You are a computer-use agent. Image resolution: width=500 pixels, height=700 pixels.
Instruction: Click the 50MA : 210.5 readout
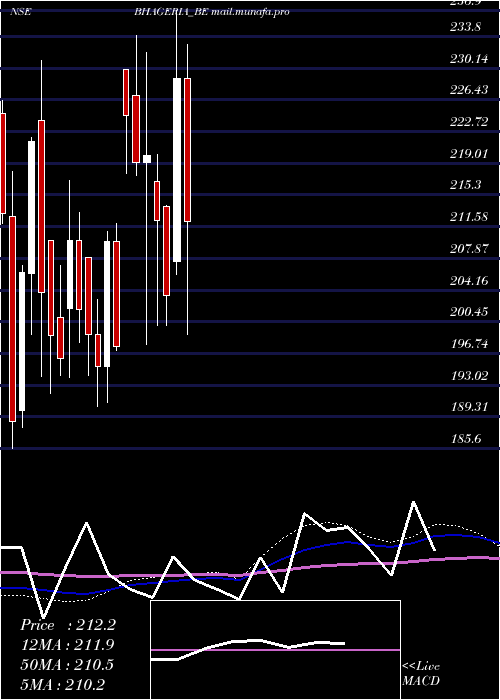coord(67,665)
